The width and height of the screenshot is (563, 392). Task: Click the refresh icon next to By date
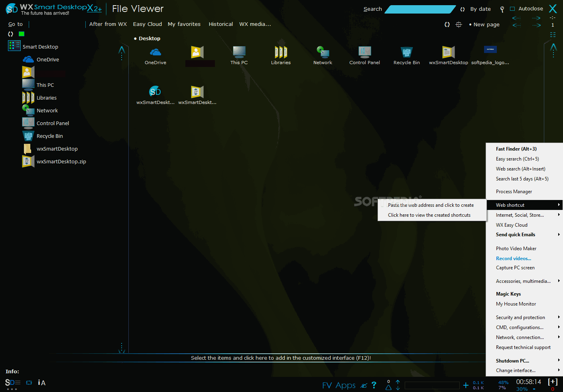pyautogui.click(x=463, y=9)
